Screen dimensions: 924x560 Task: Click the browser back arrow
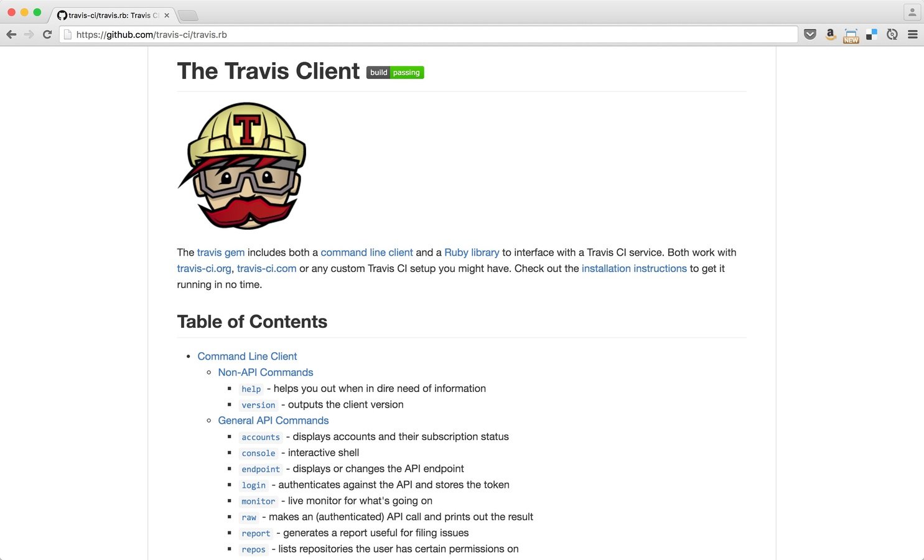pos(11,35)
